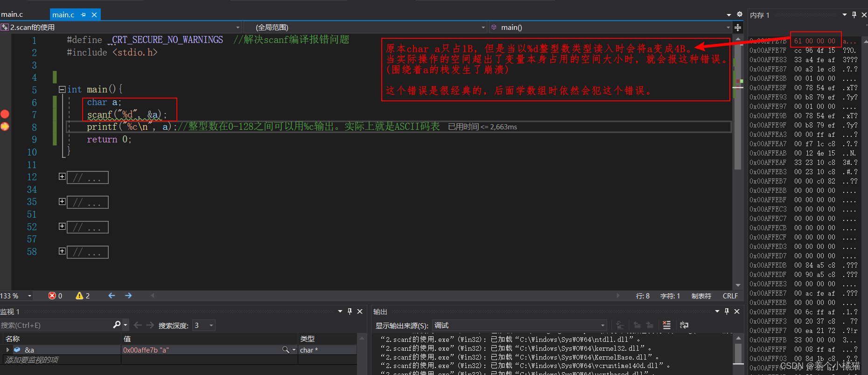The image size is (868, 375).
Task: Open editor settings gear near tab bar
Action: pos(739,14)
